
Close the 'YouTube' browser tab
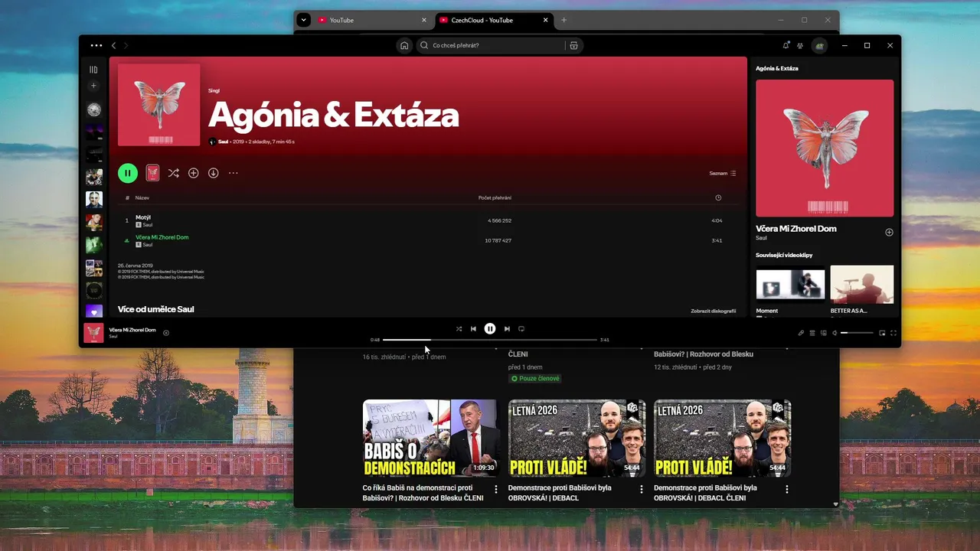click(424, 20)
